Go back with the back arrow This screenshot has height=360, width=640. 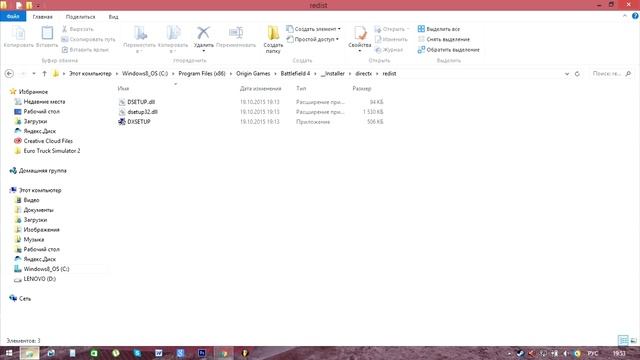point(9,73)
